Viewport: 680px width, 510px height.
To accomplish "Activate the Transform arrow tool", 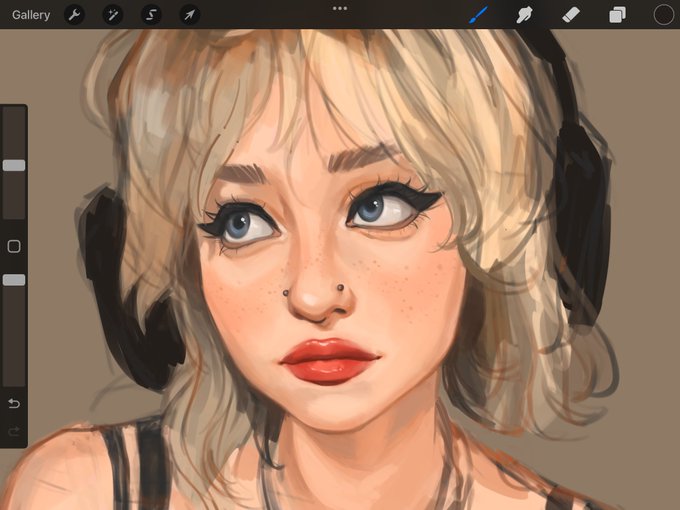I will [x=190, y=15].
